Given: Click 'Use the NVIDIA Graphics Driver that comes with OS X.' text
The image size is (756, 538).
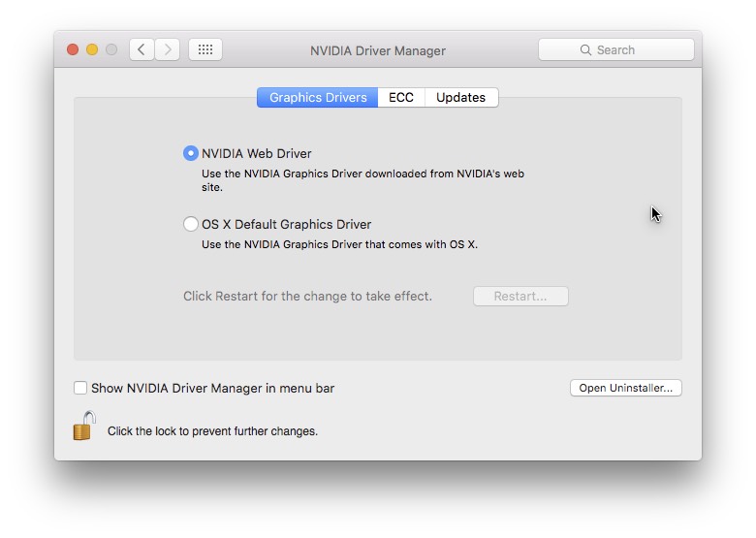Looking at the screenshot, I should pyautogui.click(x=339, y=244).
